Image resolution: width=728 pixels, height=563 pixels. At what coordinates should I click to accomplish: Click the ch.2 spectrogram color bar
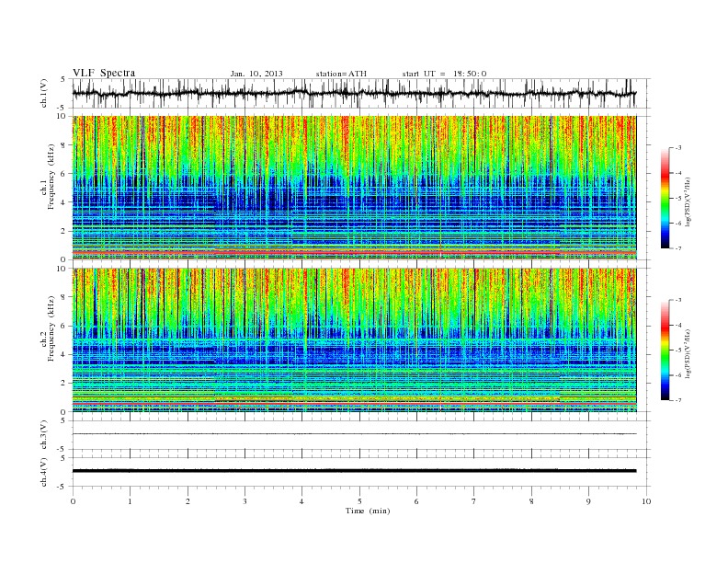[665, 350]
